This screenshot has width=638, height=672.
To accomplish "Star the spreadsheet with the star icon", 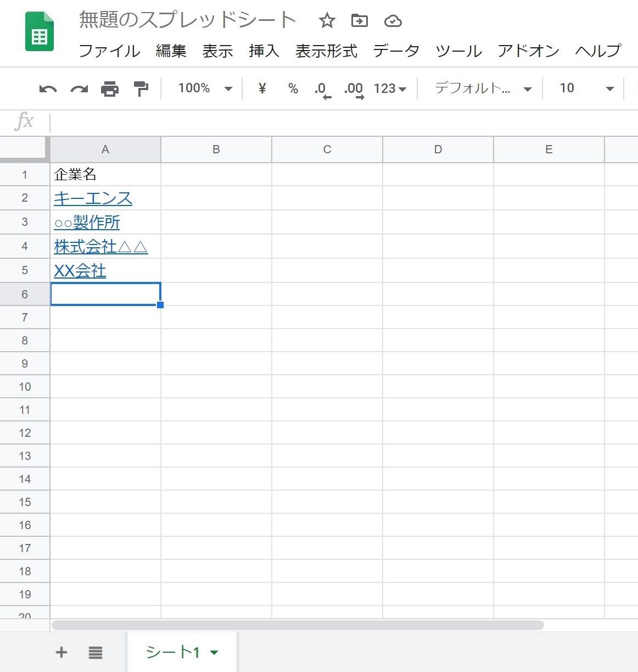I will (327, 21).
